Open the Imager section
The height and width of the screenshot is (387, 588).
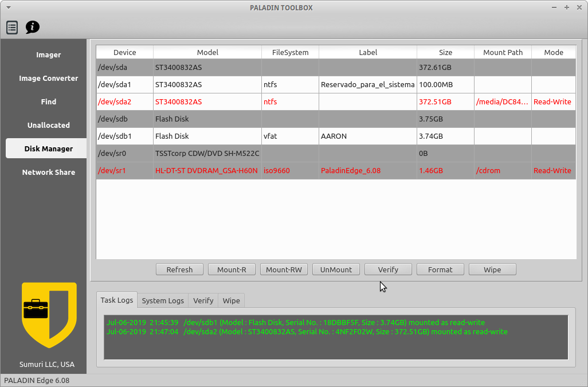tap(48, 54)
